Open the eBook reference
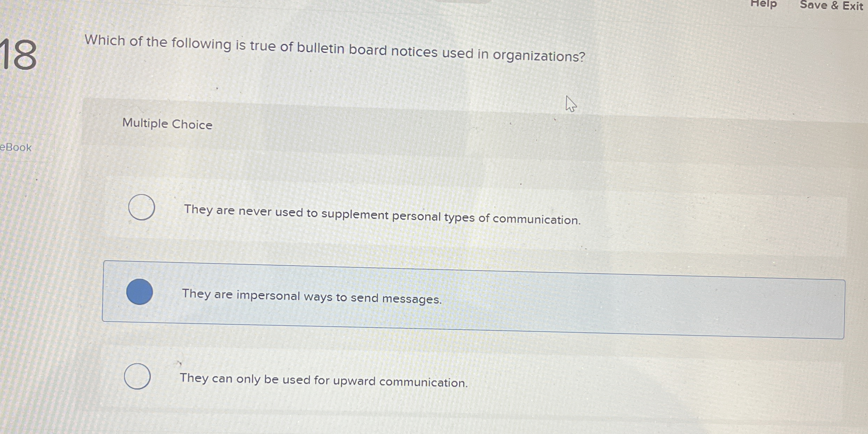This screenshot has width=868, height=434. (x=15, y=147)
